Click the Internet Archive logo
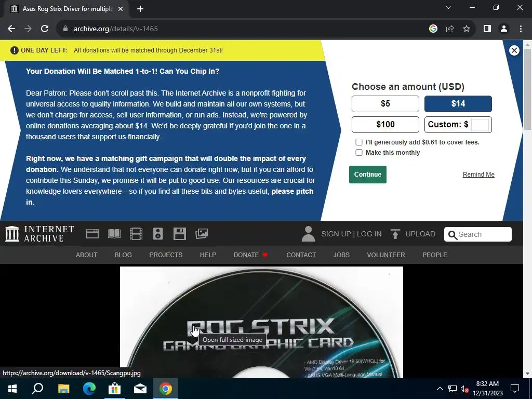Image resolution: width=532 pixels, height=399 pixels. click(x=39, y=234)
